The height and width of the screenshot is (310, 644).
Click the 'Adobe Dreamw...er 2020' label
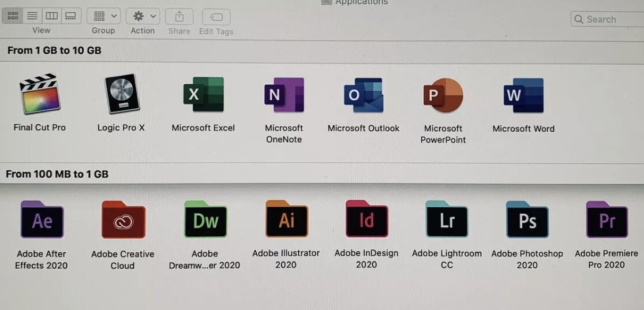pos(204,259)
